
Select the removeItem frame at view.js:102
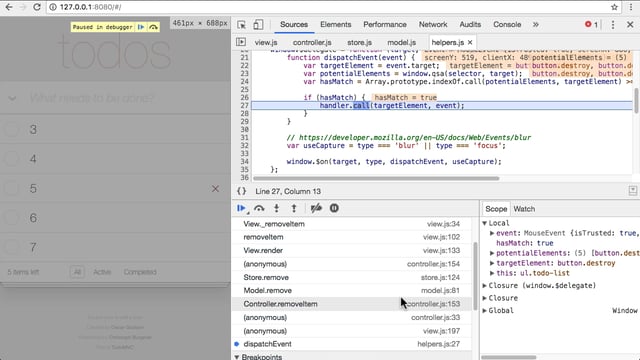(x=352, y=237)
